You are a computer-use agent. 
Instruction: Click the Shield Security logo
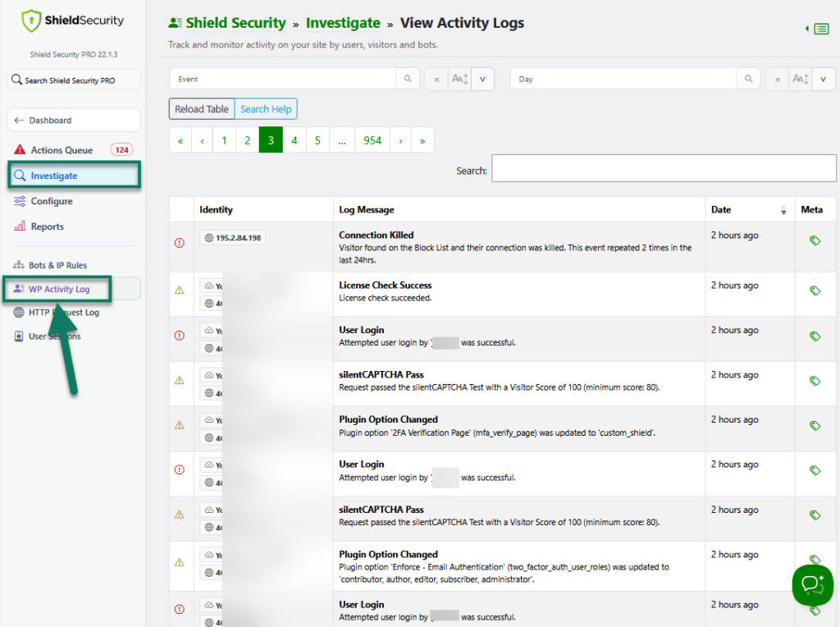point(72,21)
